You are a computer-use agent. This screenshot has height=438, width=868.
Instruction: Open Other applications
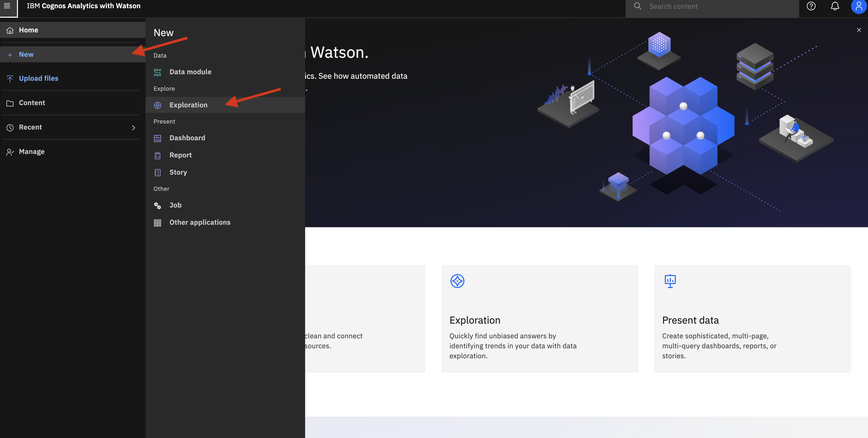(225, 222)
